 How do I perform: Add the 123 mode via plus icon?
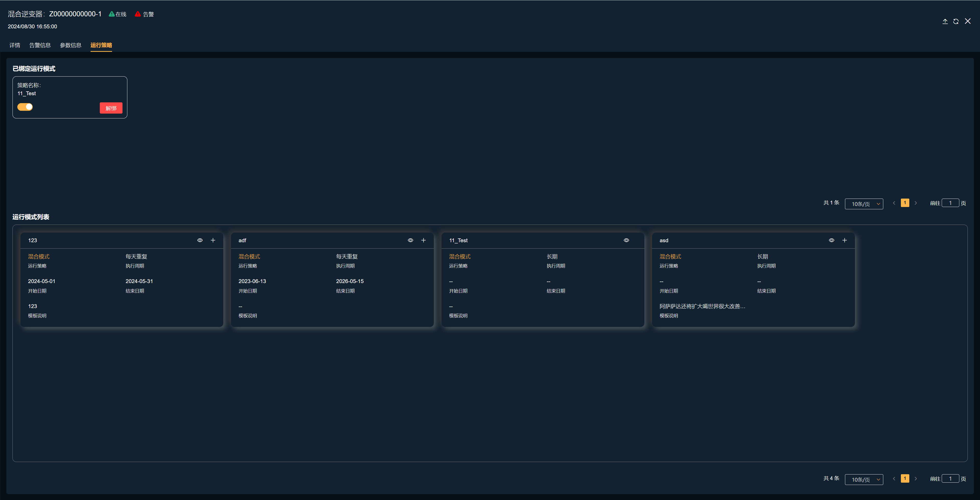(213, 240)
